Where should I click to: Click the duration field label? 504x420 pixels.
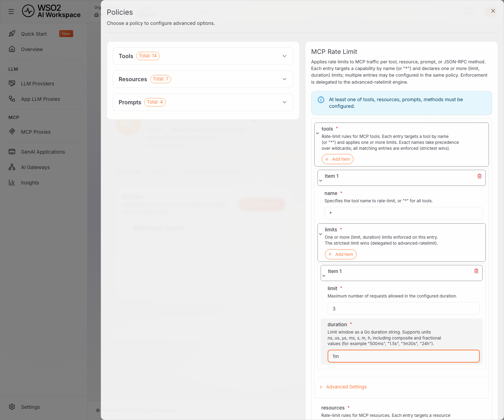point(337,324)
